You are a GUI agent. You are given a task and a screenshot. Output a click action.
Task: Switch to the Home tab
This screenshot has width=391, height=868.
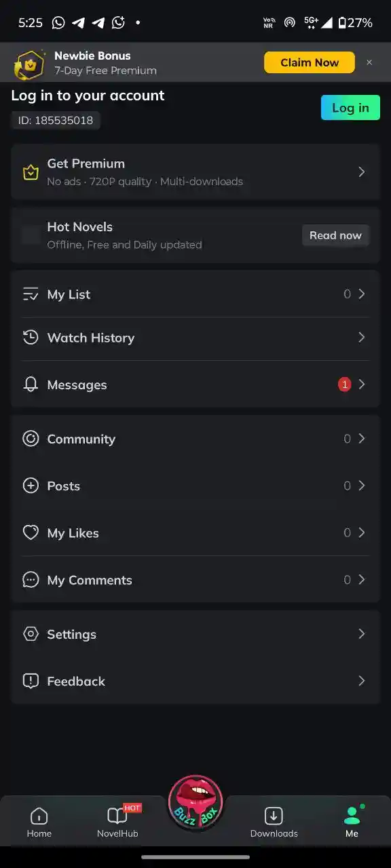click(x=39, y=823)
